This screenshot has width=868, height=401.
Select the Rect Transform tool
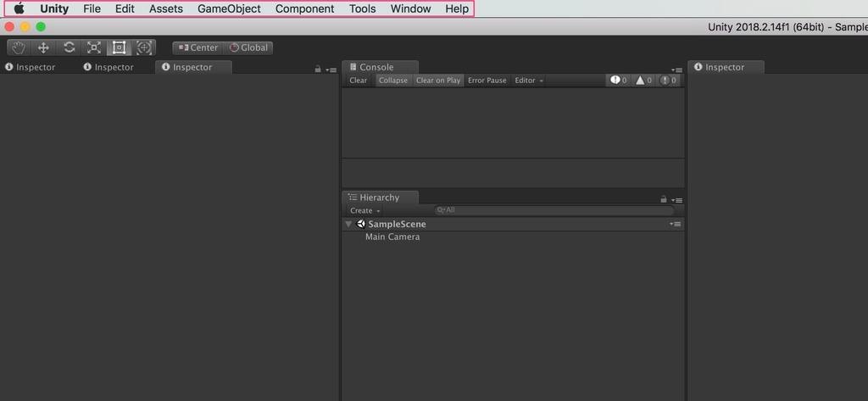tap(119, 47)
